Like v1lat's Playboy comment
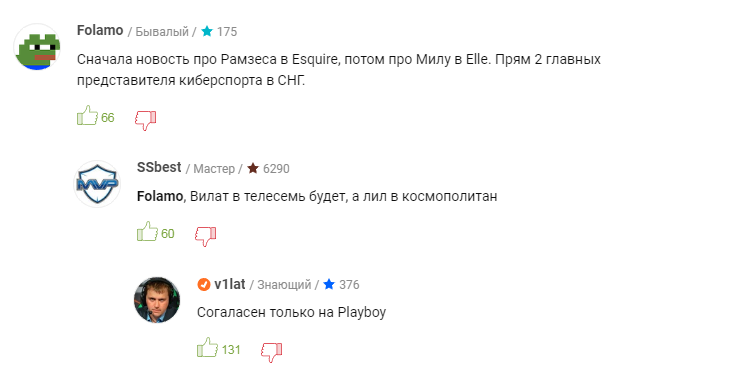 (207, 347)
